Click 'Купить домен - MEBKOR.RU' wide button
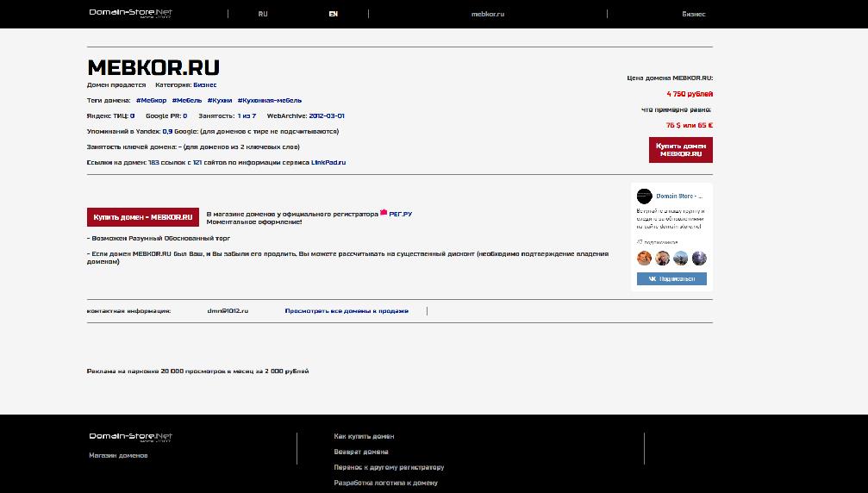The height and width of the screenshot is (493, 868). 143,217
